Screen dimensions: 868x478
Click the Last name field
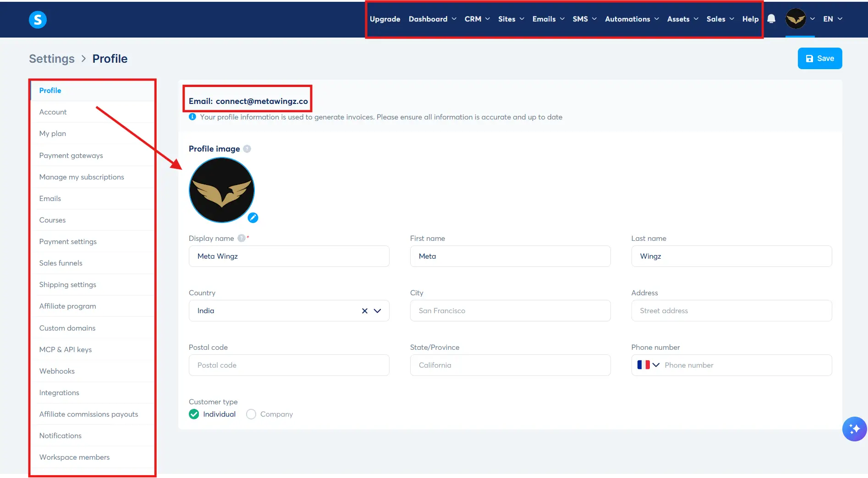[731, 256]
